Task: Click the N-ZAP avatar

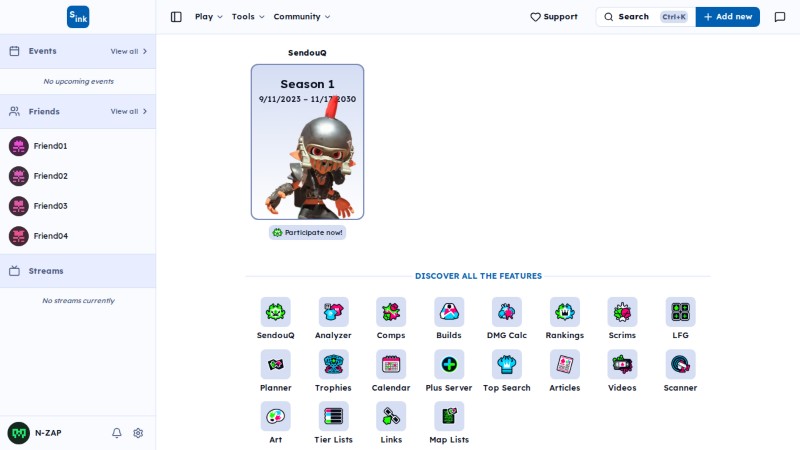Action: click(19, 433)
